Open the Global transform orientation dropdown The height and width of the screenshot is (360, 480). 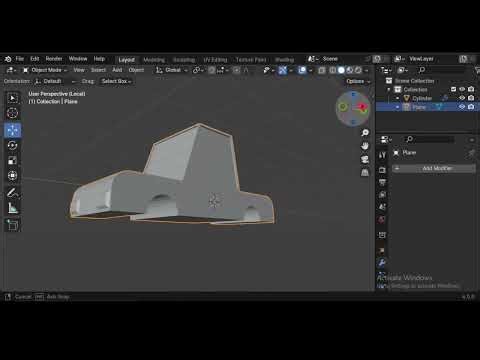click(x=171, y=70)
